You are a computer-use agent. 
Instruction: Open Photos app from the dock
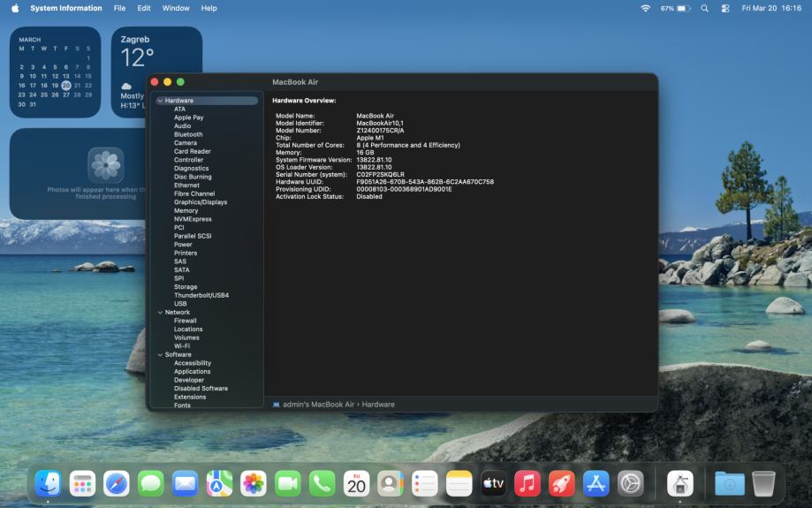coord(254,483)
